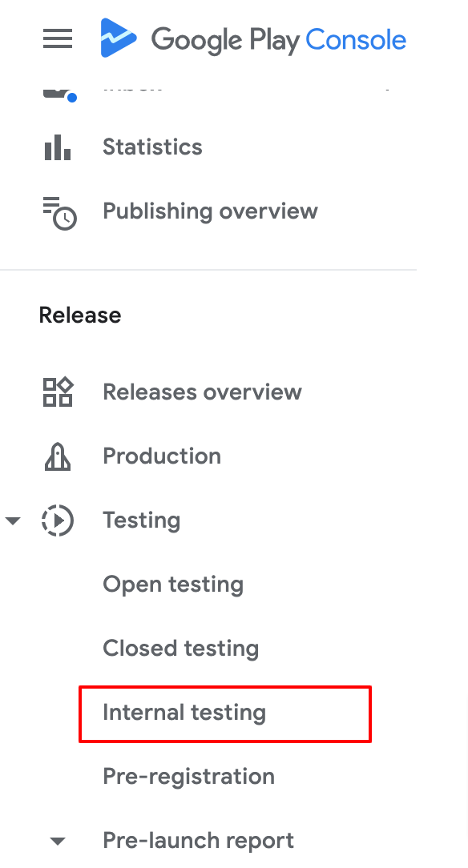The image size is (468, 868).
Task: Select the Production rocket icon
Action: click(x=57, y=456)
